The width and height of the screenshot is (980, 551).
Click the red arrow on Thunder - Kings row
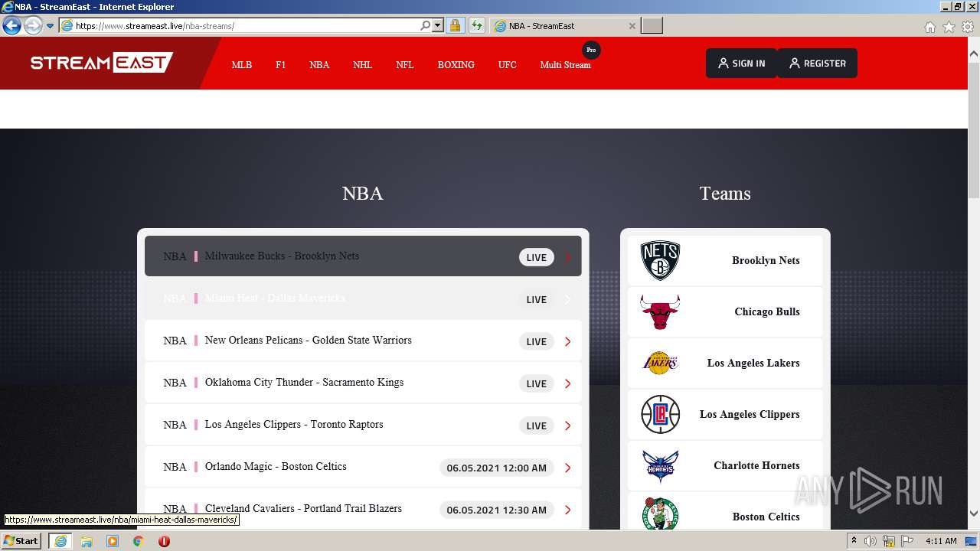click(x=567, y=383)
